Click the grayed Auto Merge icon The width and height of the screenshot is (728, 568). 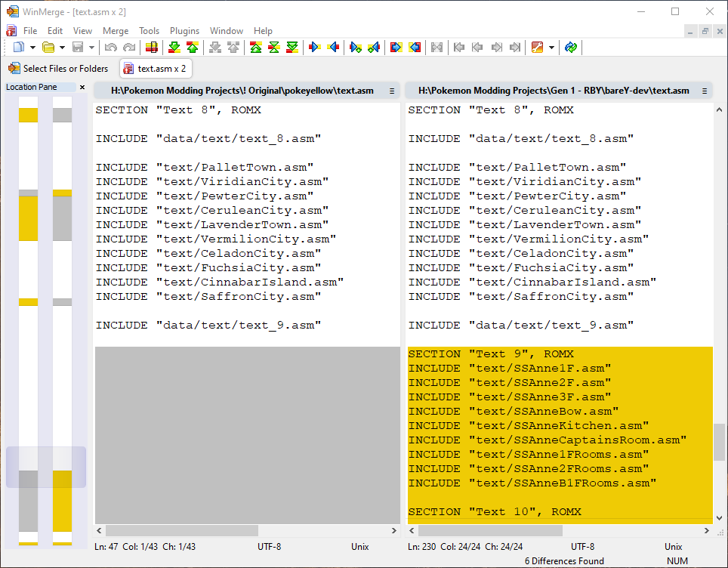point(437,48)
